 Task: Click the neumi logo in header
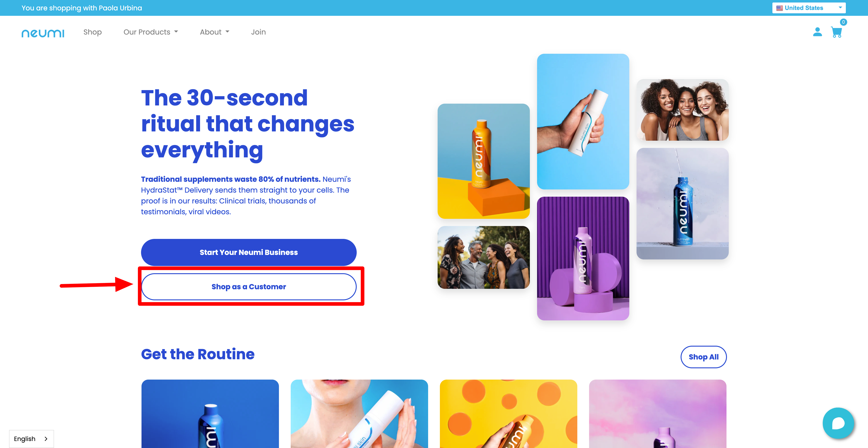(43, 33)
